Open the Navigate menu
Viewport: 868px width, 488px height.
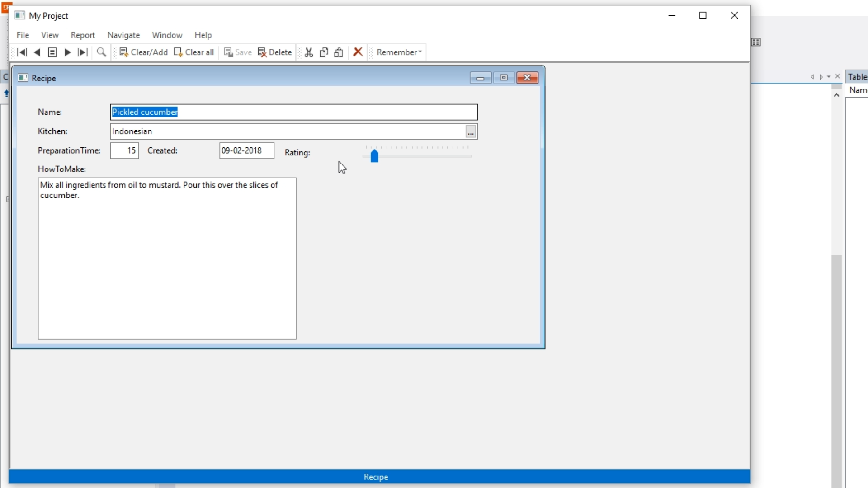(123, 35)
